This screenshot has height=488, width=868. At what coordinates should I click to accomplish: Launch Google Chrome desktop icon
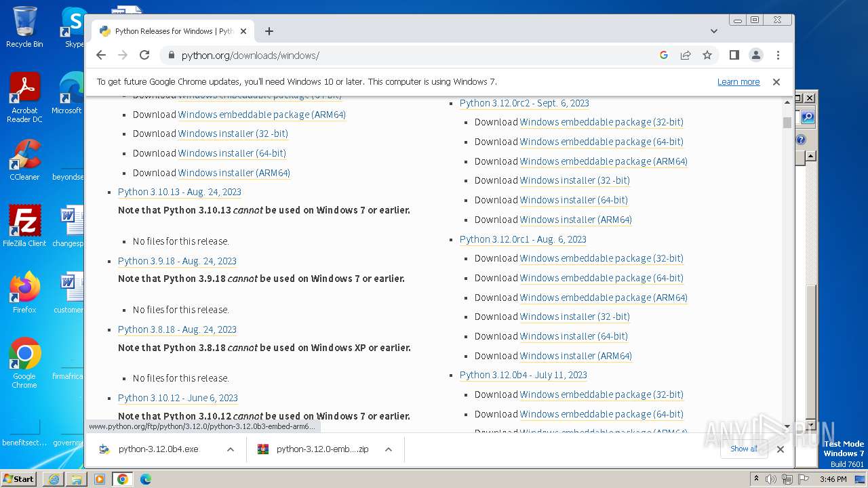(x=24, y=363)
